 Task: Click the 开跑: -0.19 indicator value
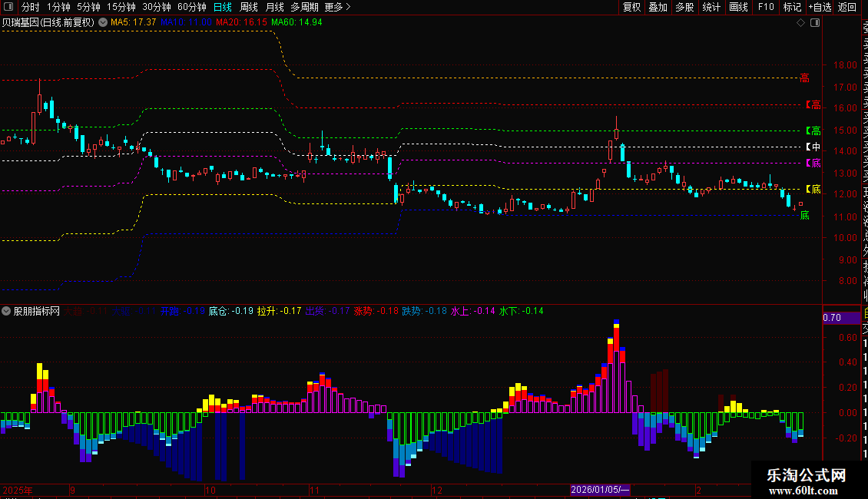[x=183, y=311]
